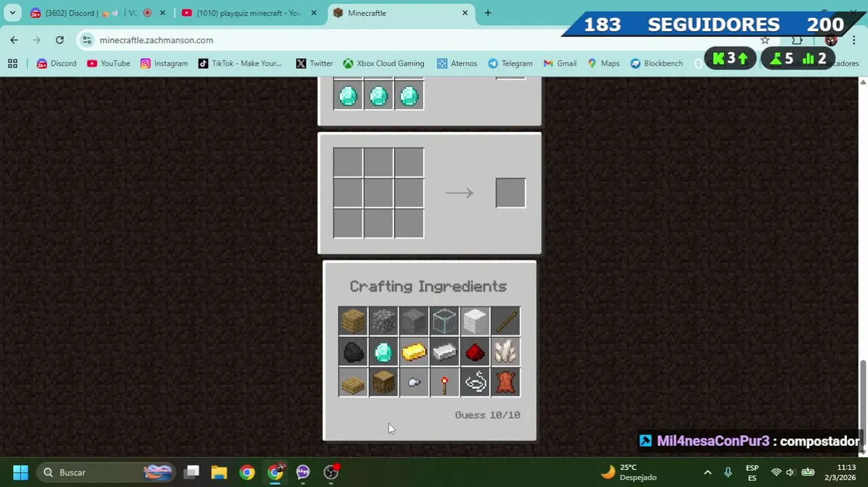
Task: Select the gold ingot ingredient
Action: pyautogui.click(x=414, y=352)
